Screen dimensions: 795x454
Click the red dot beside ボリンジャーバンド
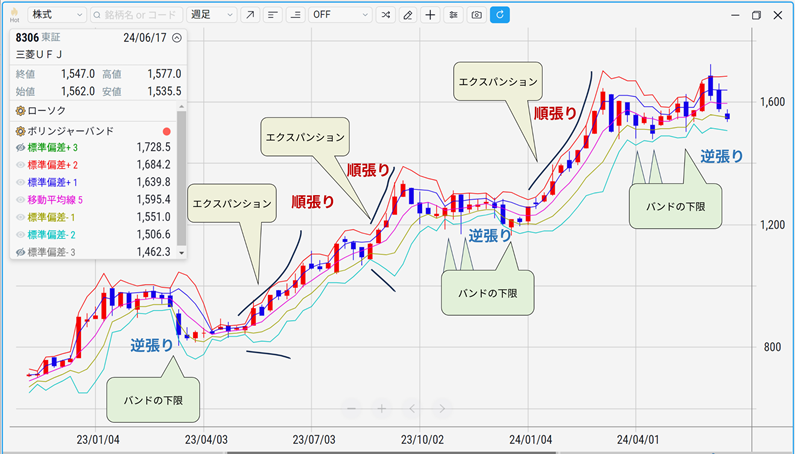166,131
